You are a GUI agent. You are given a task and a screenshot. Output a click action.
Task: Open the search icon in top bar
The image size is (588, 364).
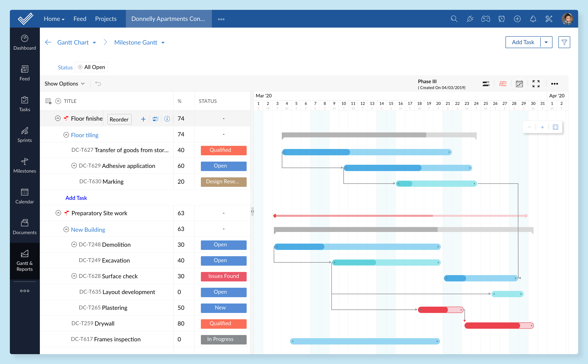[454, 19]
